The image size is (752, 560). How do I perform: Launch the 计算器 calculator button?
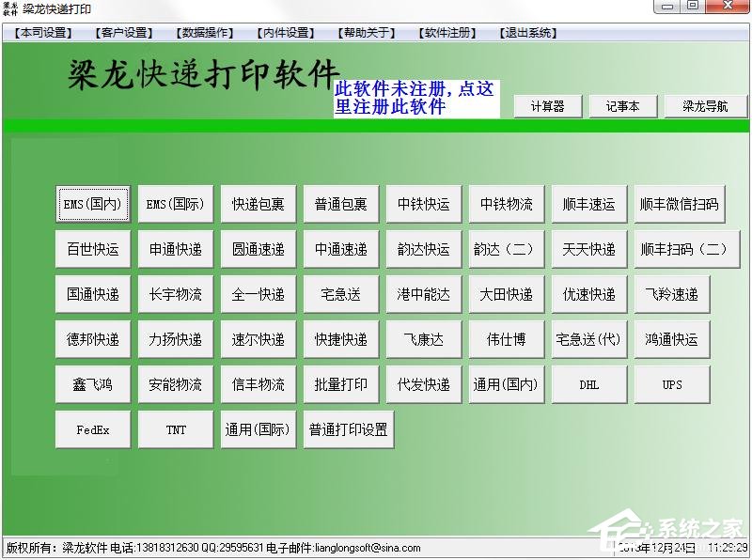[x=548, y=106]
